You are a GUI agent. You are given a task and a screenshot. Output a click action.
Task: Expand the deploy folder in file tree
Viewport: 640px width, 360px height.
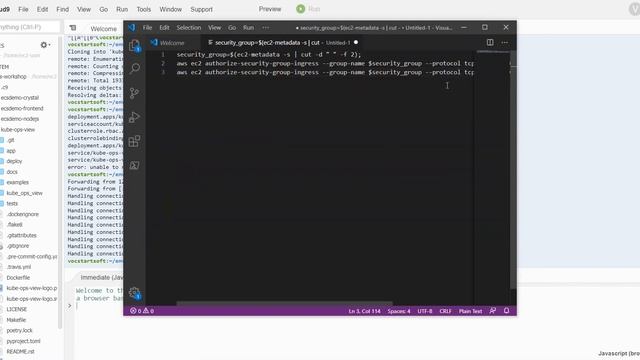tap(14, 161)
